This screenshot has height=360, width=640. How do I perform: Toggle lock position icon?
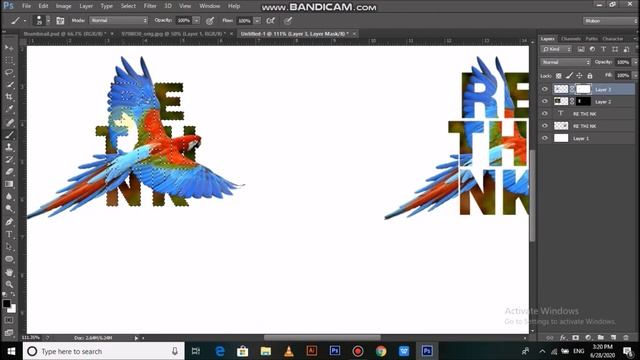(x=579, y=76)
